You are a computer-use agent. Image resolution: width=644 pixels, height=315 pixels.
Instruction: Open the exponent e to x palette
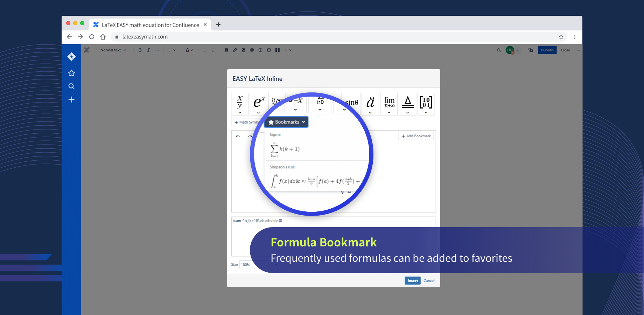tap(259, 104)
